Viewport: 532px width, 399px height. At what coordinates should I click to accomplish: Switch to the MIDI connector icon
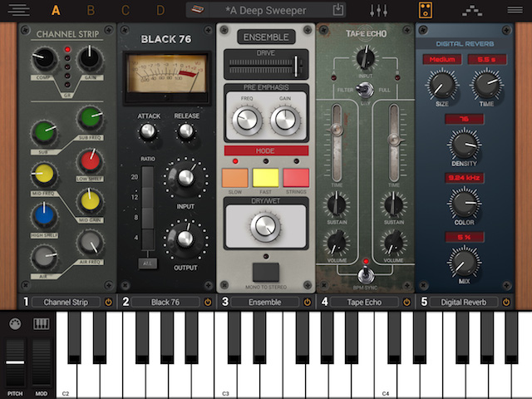(15, 323)
